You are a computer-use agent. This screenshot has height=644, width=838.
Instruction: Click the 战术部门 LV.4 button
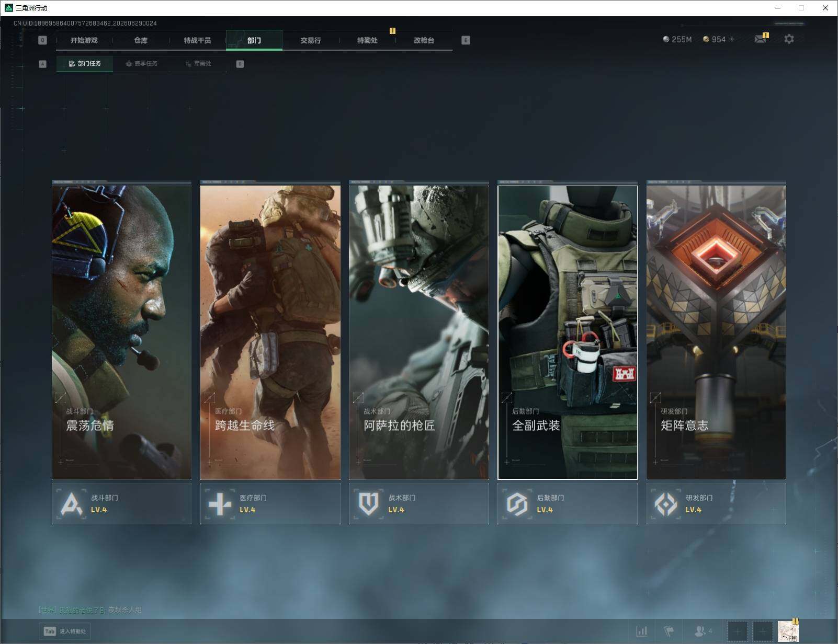(419, 504)
